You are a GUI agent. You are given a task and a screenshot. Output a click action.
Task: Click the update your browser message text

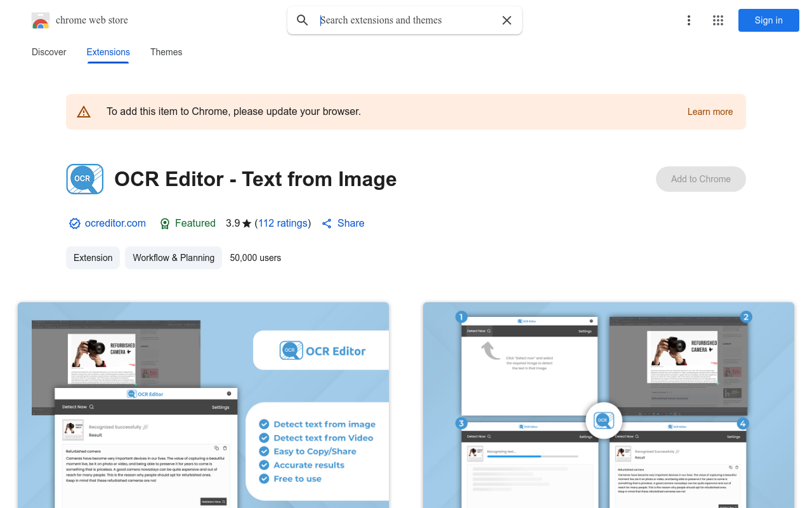233,112
